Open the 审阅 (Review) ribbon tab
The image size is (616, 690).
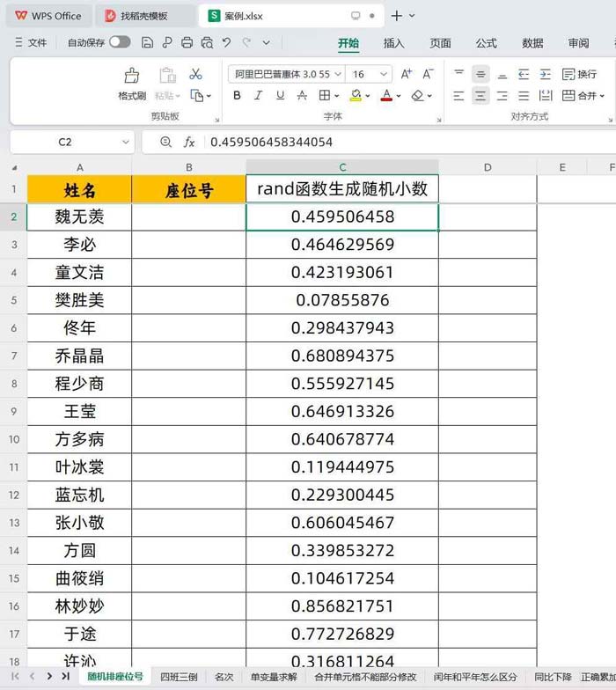[x=579, y=42]
